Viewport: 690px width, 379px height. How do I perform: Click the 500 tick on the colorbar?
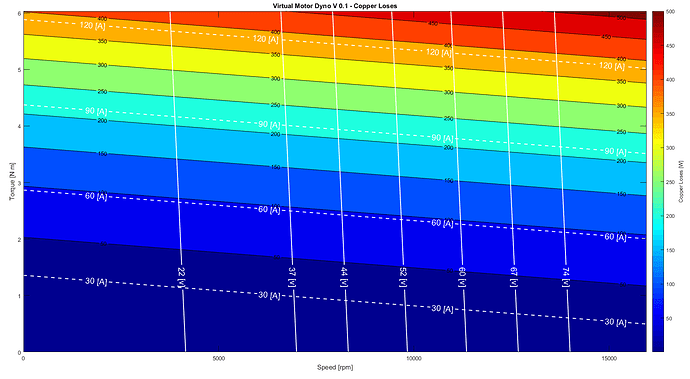pos(670,12)
